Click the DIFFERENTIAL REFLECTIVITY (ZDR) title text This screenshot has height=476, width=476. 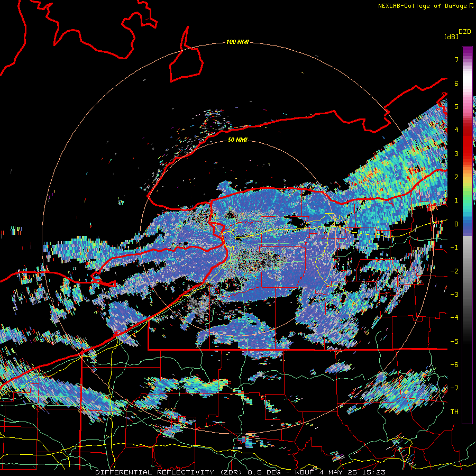(x=169, y=472)
